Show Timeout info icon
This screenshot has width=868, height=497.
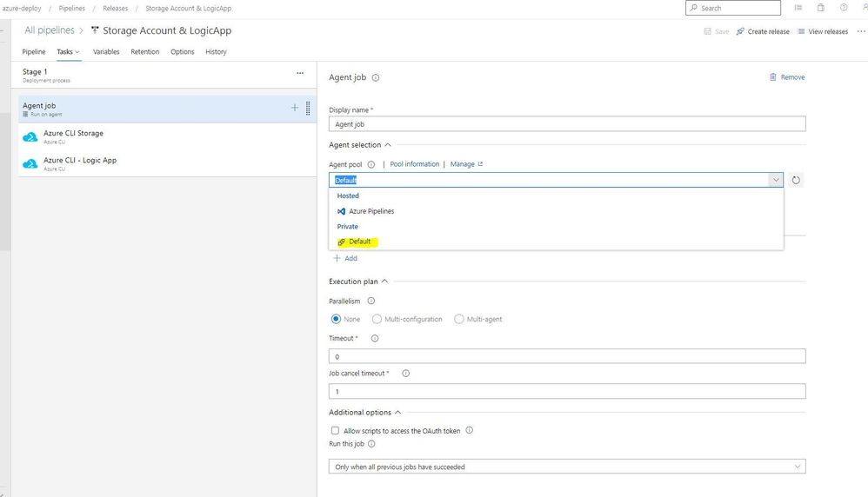click(x=374, y=338)
